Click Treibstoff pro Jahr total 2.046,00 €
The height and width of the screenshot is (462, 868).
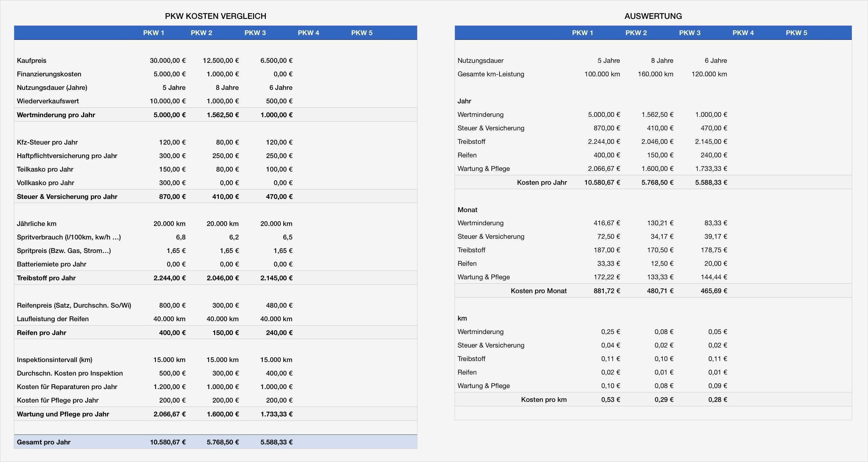click(x=223, y=278)
